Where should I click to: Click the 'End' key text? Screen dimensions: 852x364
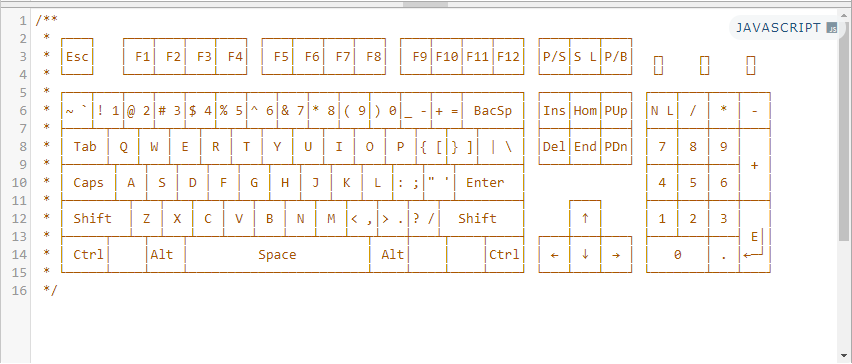585,147
